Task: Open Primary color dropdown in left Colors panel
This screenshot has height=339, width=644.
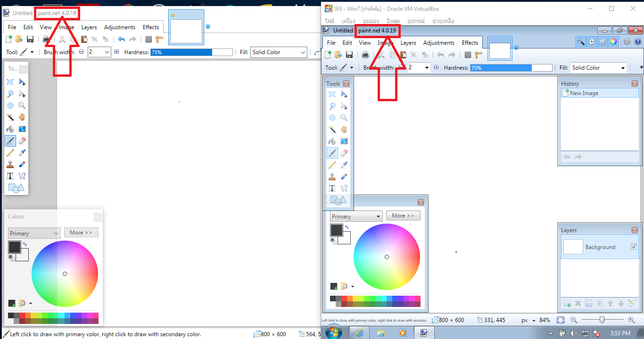Action: [34, 233]
